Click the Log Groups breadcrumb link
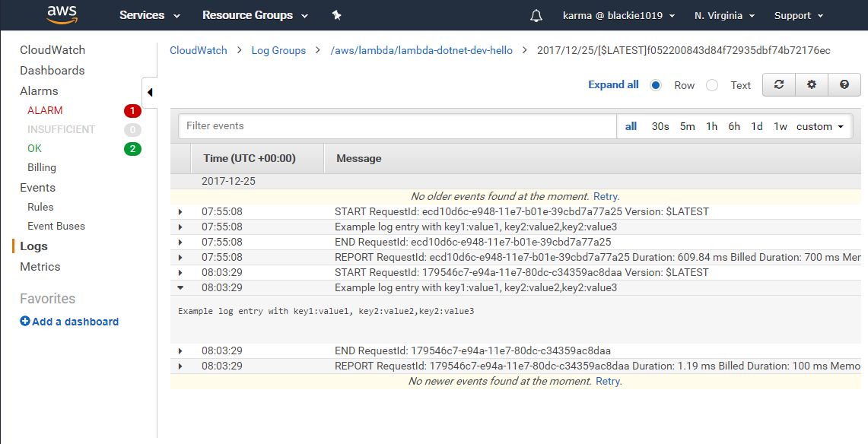 click(278, 50)
